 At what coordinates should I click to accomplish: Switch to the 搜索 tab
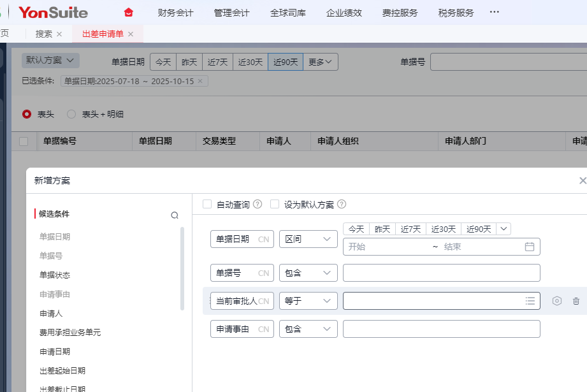[44, 34]
